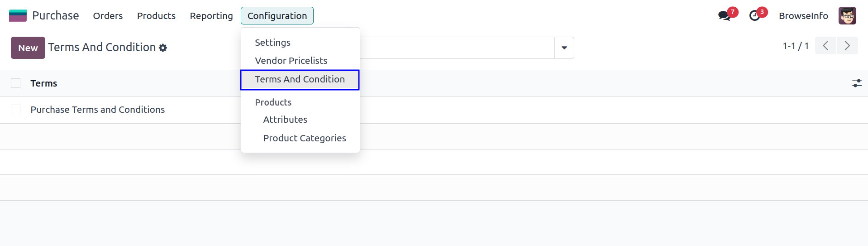The width and height of the screenshot is (868, 246).
Task: Click the gear icon beside Terms And Condition
Action: point(163,48)
